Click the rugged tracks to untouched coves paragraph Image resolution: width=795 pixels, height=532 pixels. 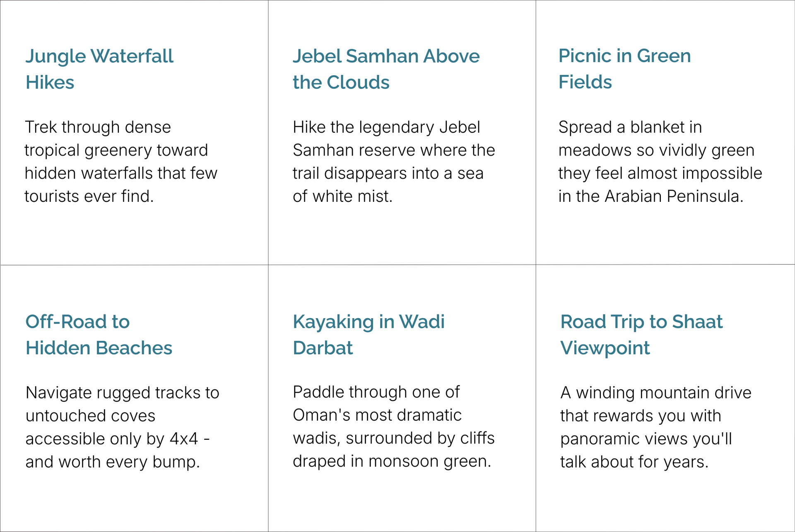click(122, 427)
